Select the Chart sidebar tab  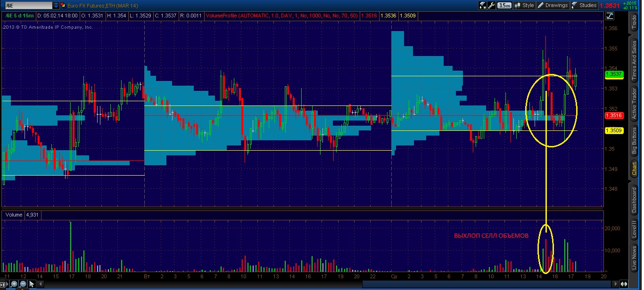click(x=634, y=169)
